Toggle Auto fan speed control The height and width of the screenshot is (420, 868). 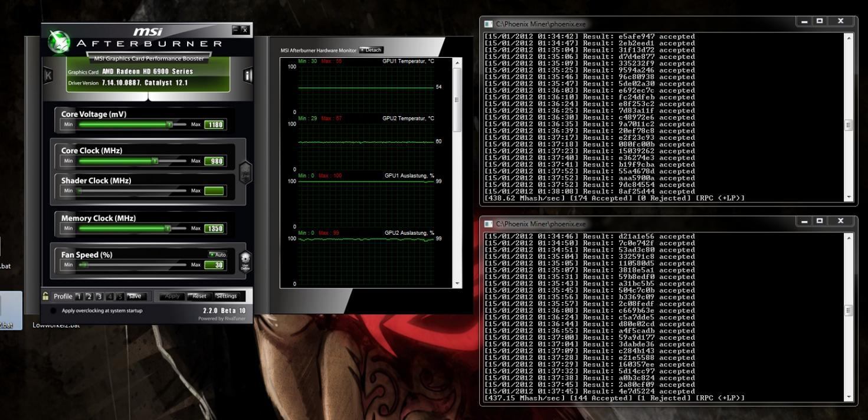(x=217, y=255)
